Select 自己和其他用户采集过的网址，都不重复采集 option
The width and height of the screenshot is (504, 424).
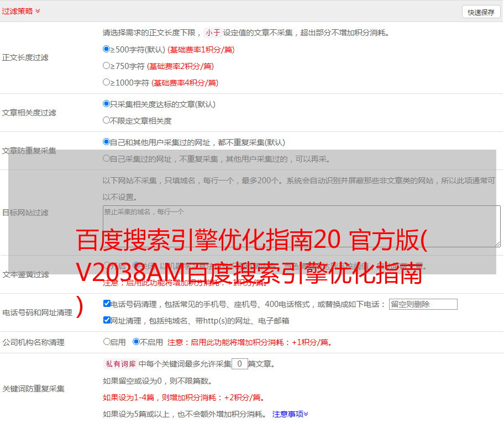click(107, 142)
